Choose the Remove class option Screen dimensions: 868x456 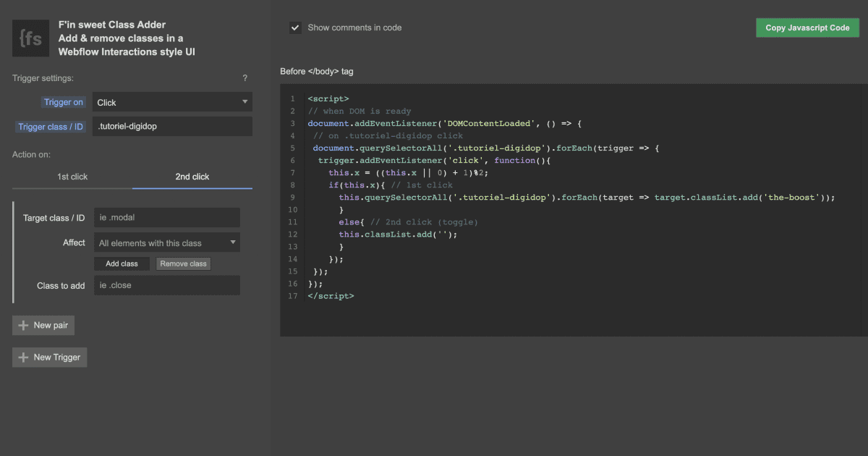[183, 263]
